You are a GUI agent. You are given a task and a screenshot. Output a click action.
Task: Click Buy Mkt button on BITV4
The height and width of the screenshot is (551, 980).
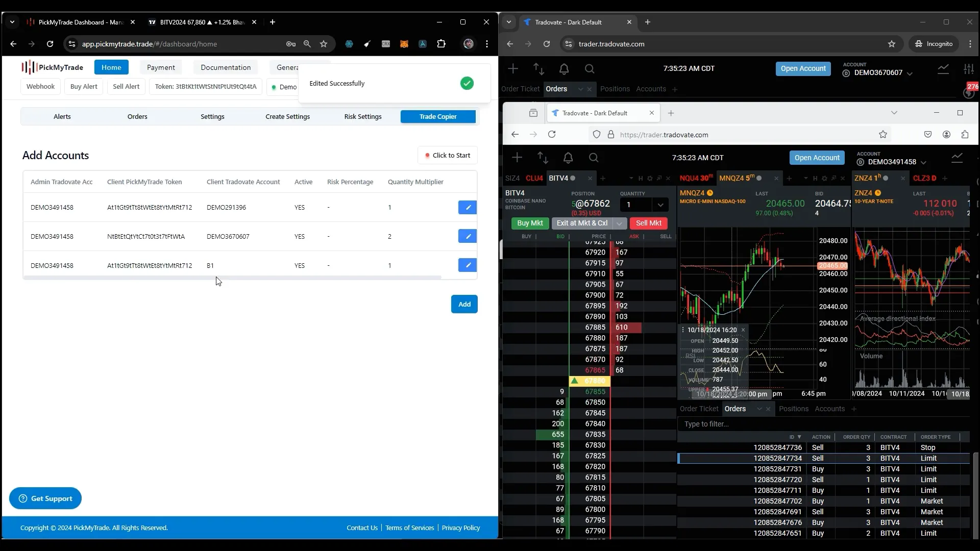pos(531,223)
